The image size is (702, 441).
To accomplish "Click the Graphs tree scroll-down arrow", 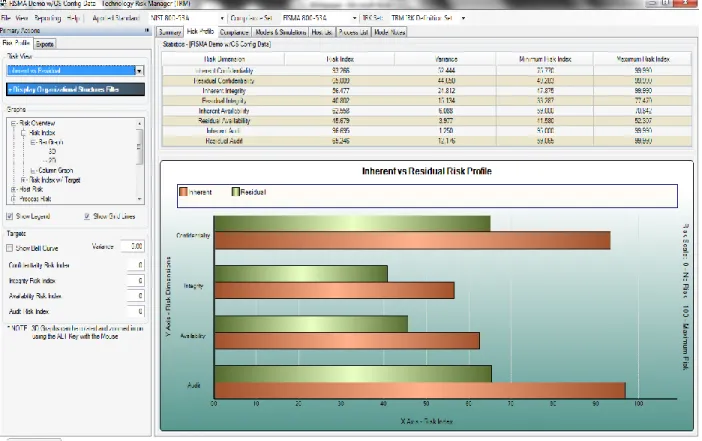I will [140, 199].
